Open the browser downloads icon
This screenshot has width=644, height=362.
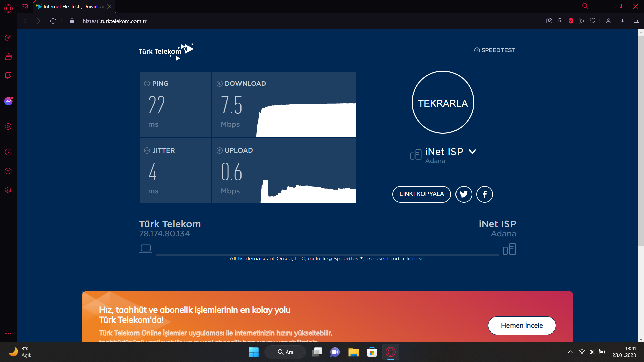(x=622, y=21)
